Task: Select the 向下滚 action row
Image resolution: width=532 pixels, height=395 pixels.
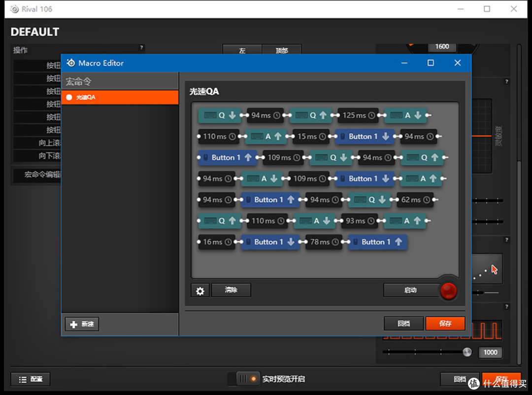Action: pyautogui.click(x=37, y=156)
